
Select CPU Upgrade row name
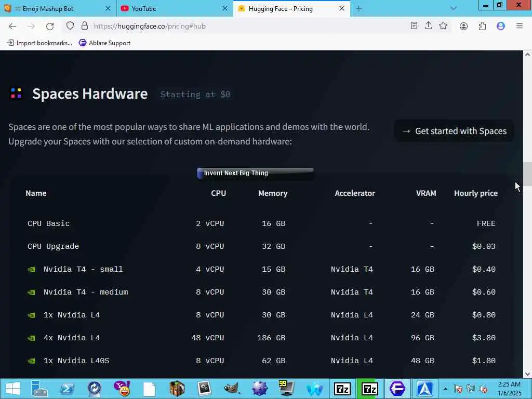click(x=54, y=247)
